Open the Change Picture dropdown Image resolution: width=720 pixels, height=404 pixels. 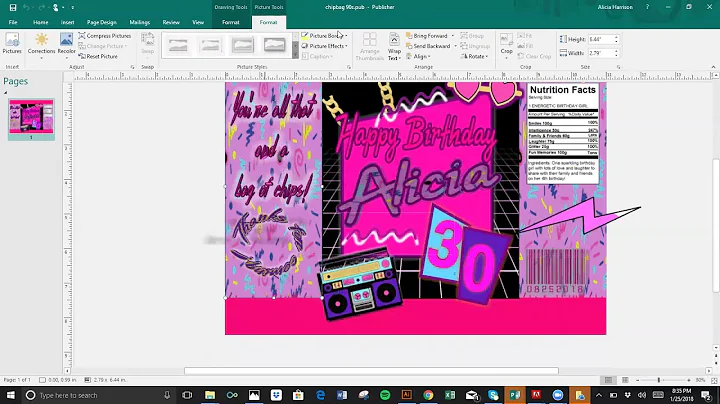(102, 46)
